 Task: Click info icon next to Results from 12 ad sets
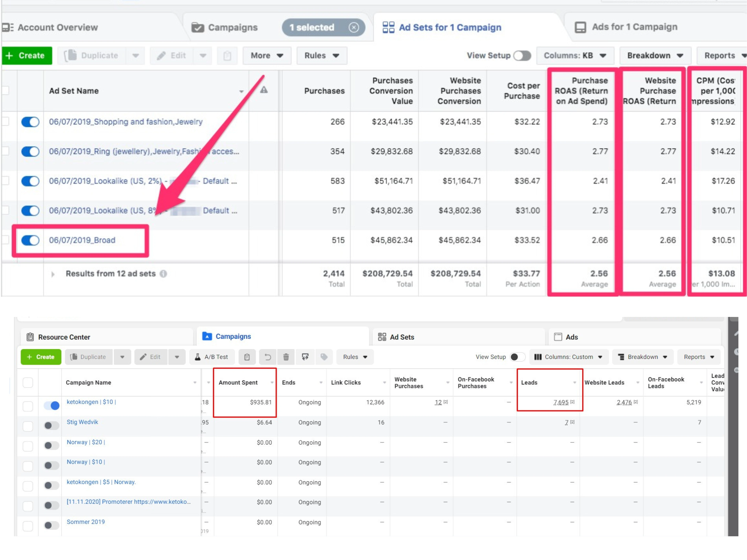point(163,274)
